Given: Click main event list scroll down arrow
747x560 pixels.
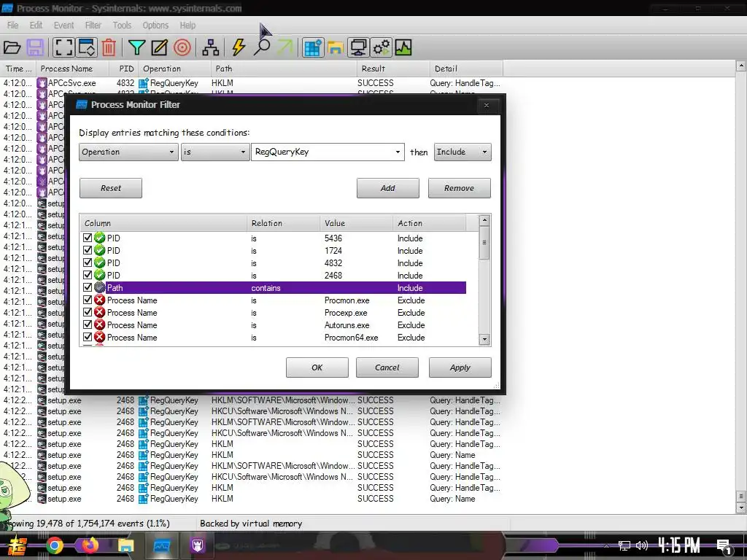Looking at the screenshot, I should [x=741, y=507].
